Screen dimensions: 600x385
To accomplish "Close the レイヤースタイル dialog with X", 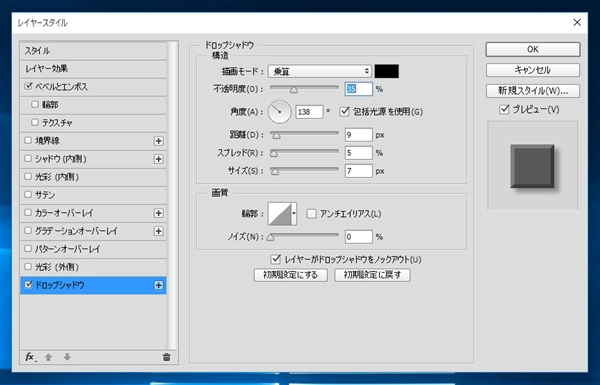I will click(x=577, y=23).
